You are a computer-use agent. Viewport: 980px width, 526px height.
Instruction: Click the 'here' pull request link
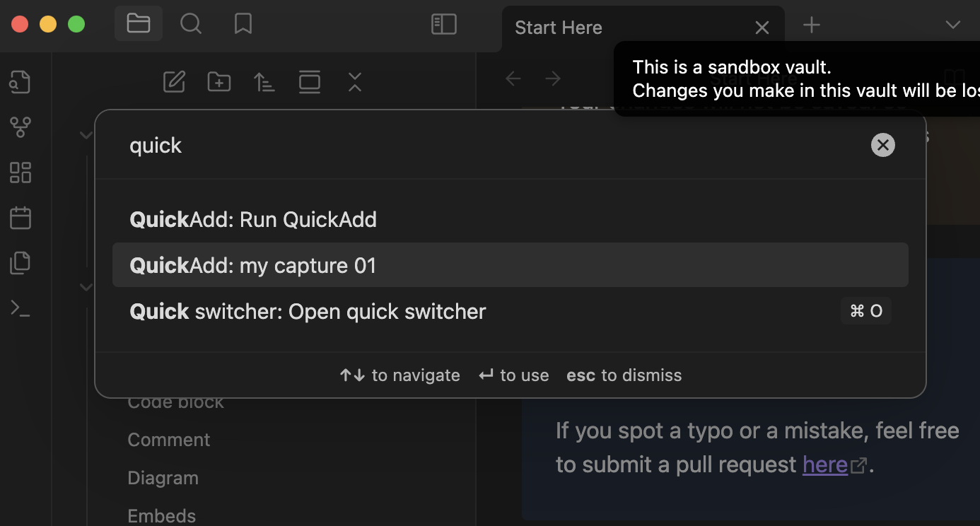(824, 464)
